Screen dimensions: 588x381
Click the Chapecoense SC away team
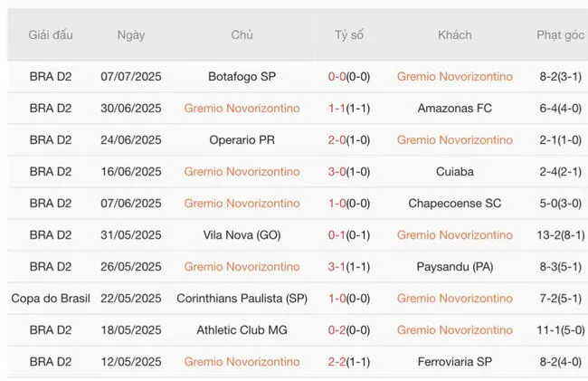[x=454, y=204]
